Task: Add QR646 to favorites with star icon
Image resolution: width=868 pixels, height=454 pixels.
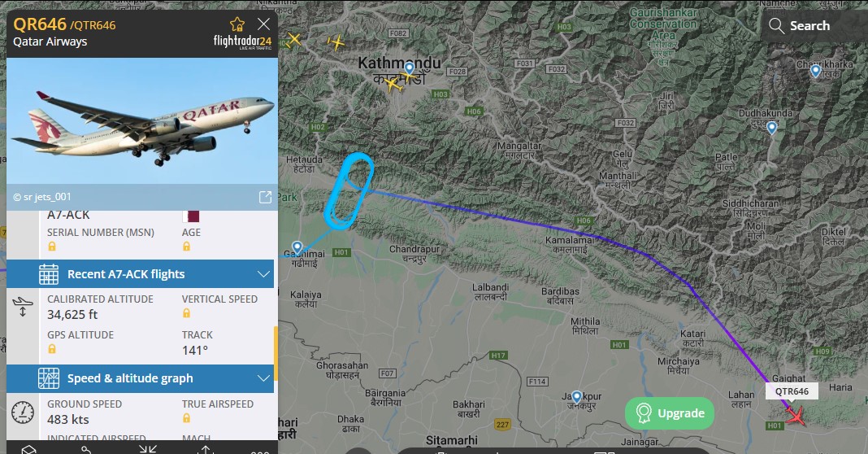Action: point(237,24)
